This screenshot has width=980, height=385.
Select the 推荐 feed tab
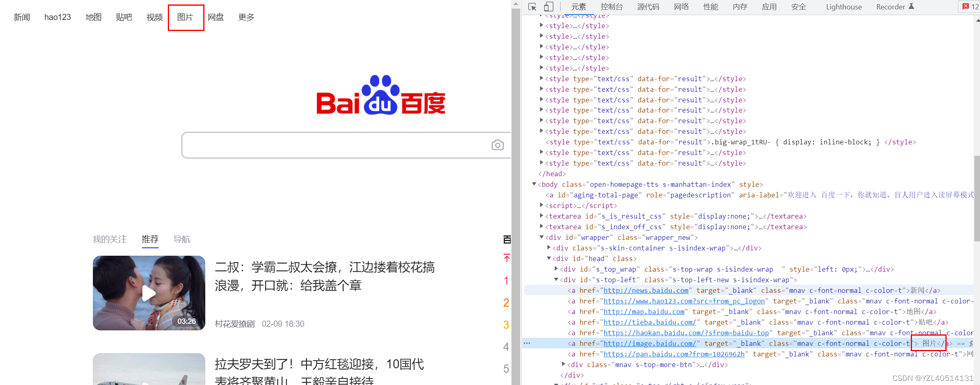[150, 239]
